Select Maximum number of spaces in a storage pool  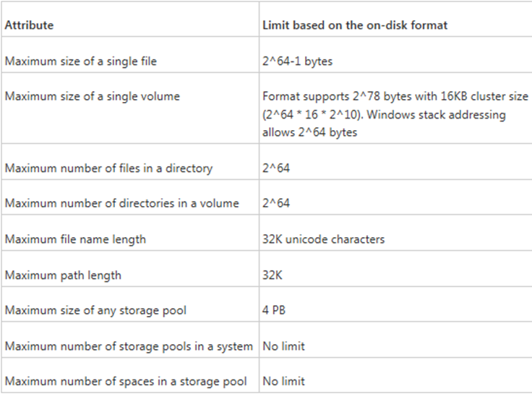[x=126, y=382]
